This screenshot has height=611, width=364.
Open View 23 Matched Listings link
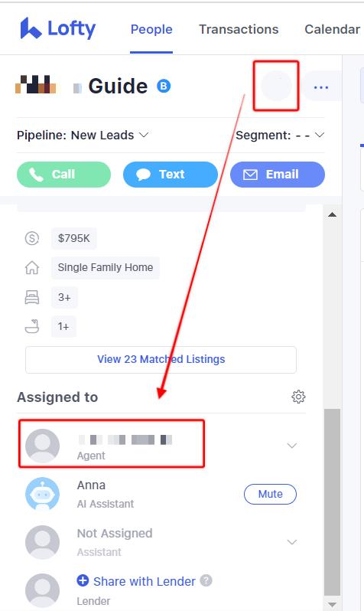pos(161,359)
